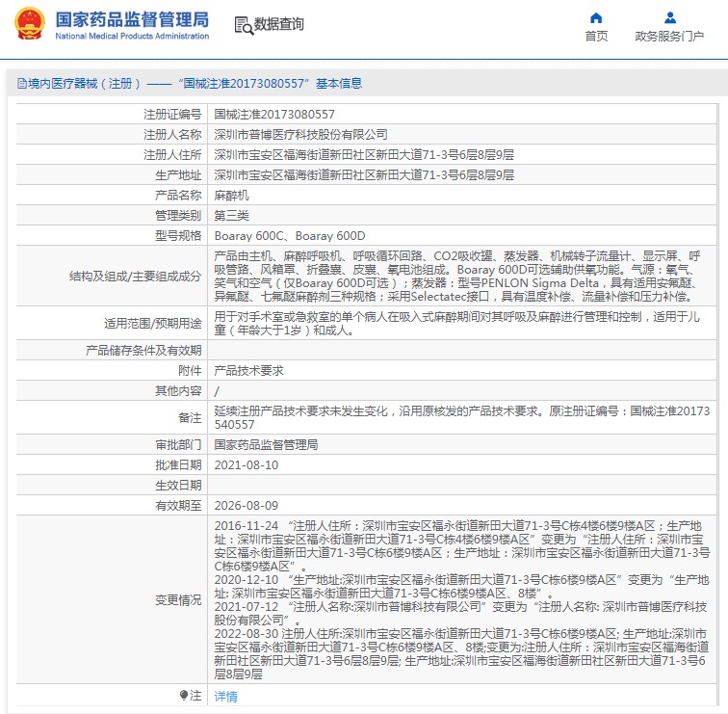The height and width of the screenshot is (714, 728).
Task: Click the 首页 house icon
Action: (596, 17)
